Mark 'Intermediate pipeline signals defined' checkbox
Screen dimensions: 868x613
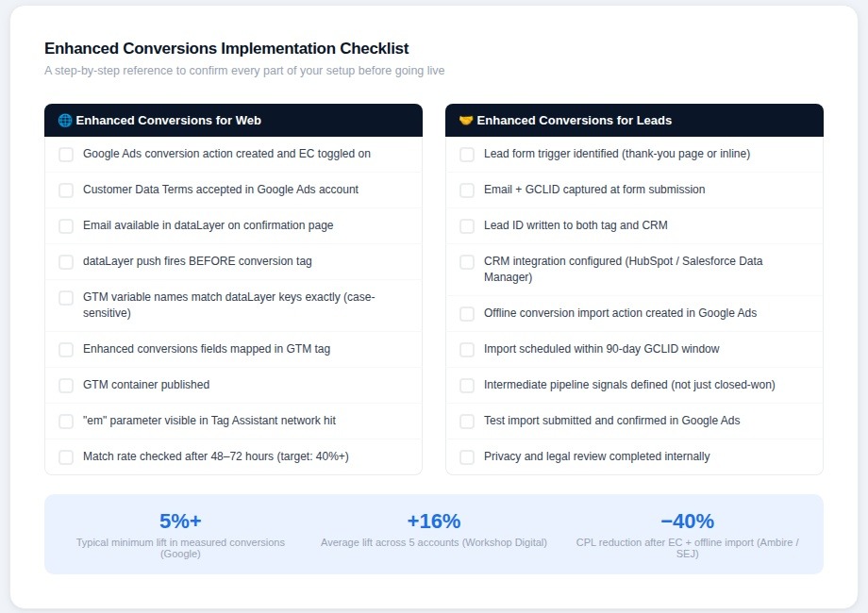tap(467, 386)
